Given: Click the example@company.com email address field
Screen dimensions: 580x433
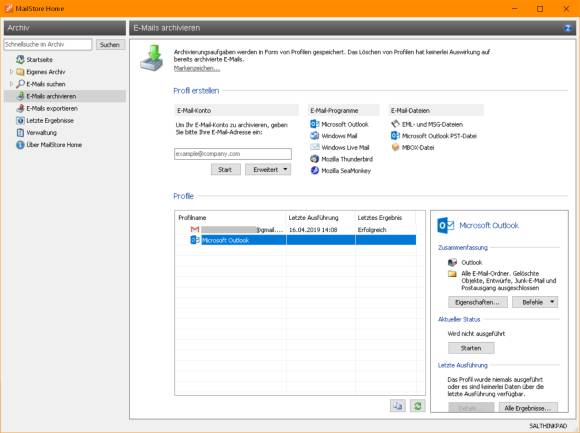Looking at the screenshot, I should pyautogui.click(x=233, y=154).
